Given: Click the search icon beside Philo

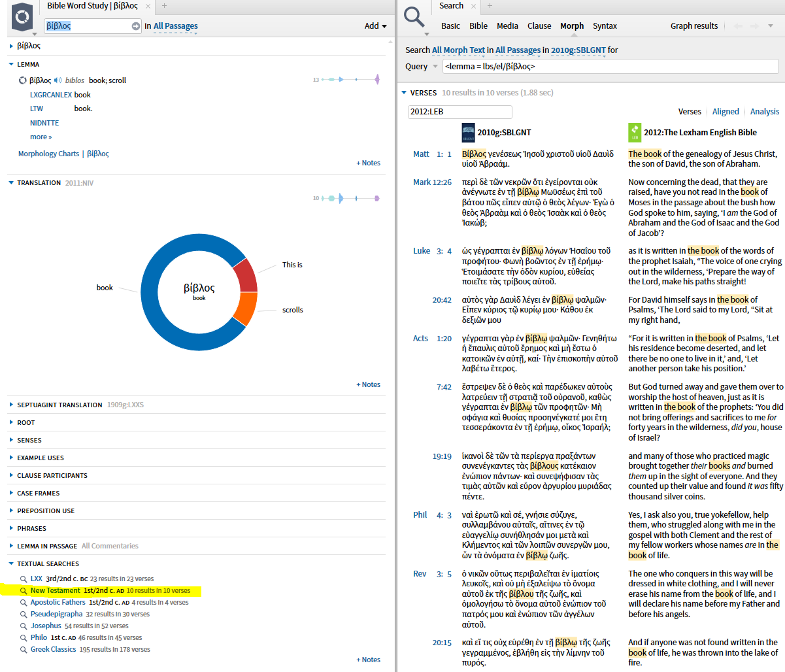Looking at the screenshot, I should (x=24, y=638).
